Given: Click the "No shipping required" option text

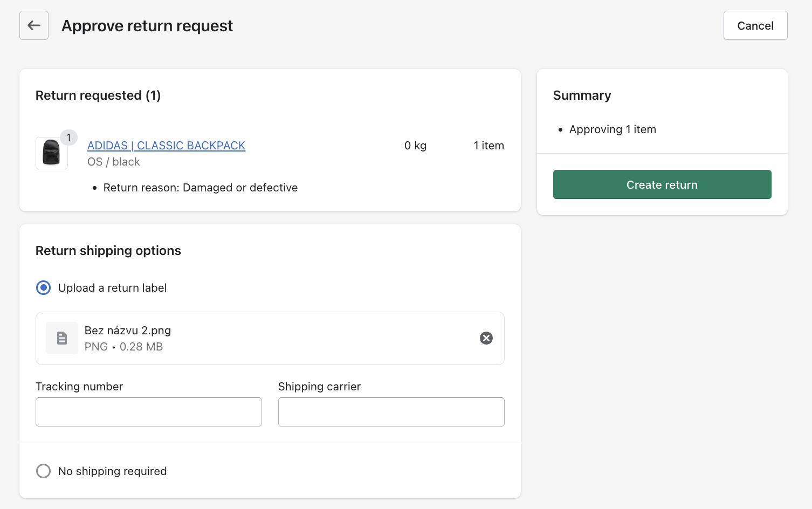Looking at the screenshot, I should click(112, 471).
